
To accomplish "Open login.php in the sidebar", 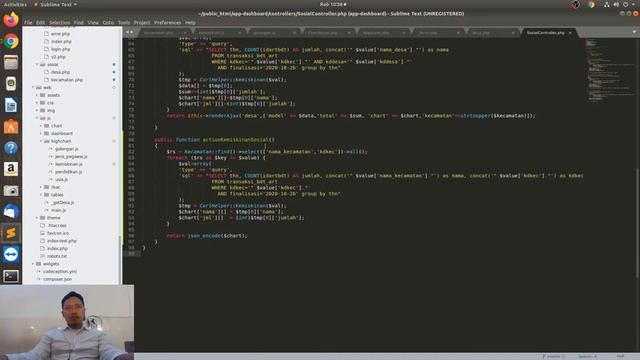I will click(60, 49).
